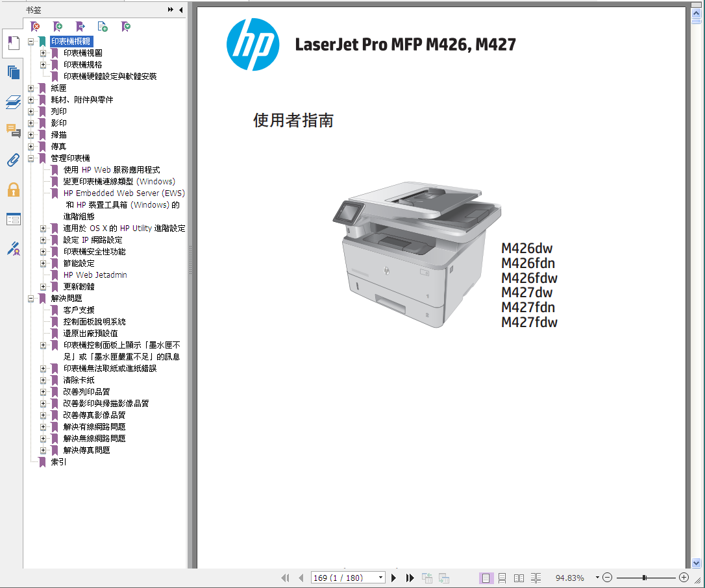Open the 使用 HP Web 服務應用程式 bookmark
The height and width of the screenshot is (588, 705).
(x=112, y=170)
